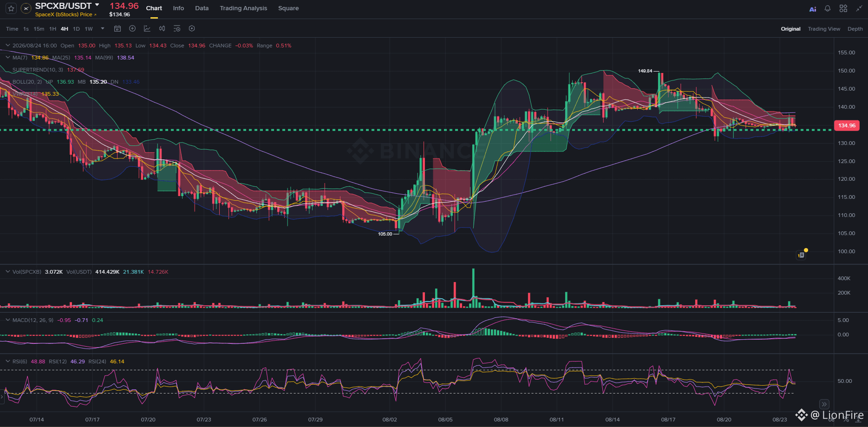This screenshot has width=868, height=427.
Task: Select the 1D interval
Action: [77, 29]
